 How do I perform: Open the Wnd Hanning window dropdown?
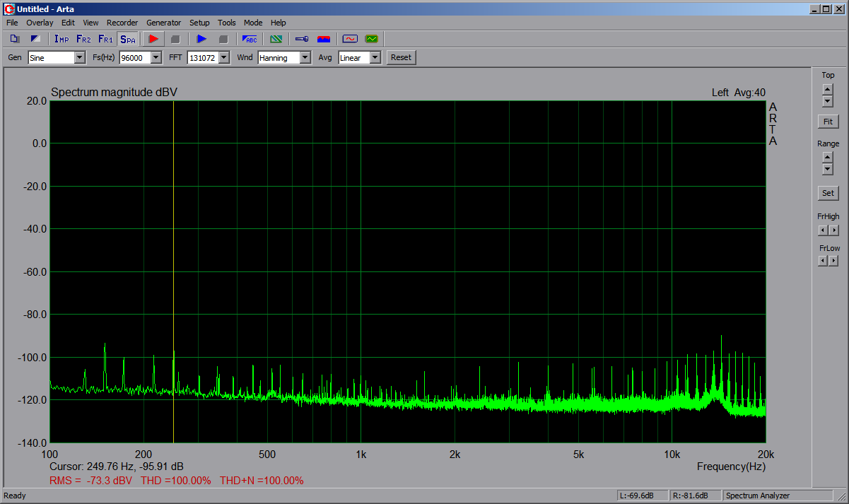click(305, 58)
